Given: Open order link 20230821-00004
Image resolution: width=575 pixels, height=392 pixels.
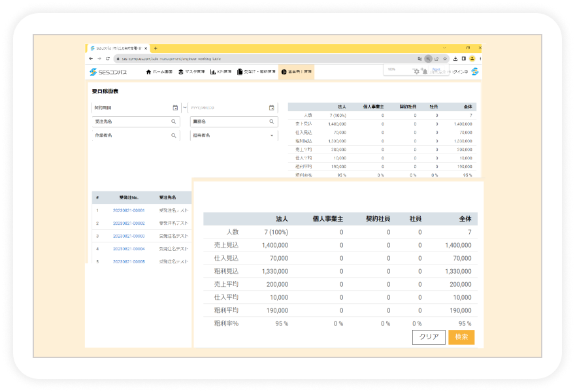Looking at the screenshot, I should (129, 249).
